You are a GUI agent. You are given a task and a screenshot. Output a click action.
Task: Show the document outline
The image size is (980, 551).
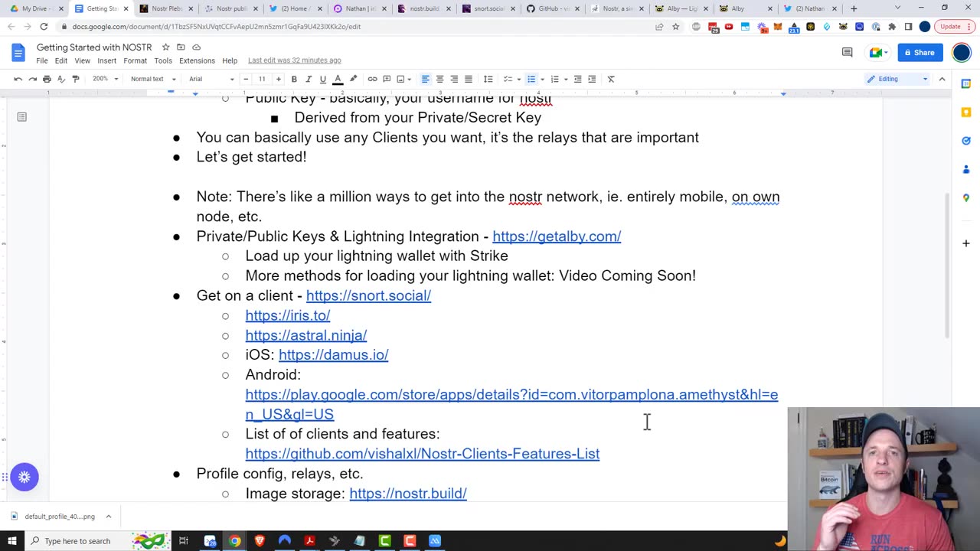tap(21, 117)
